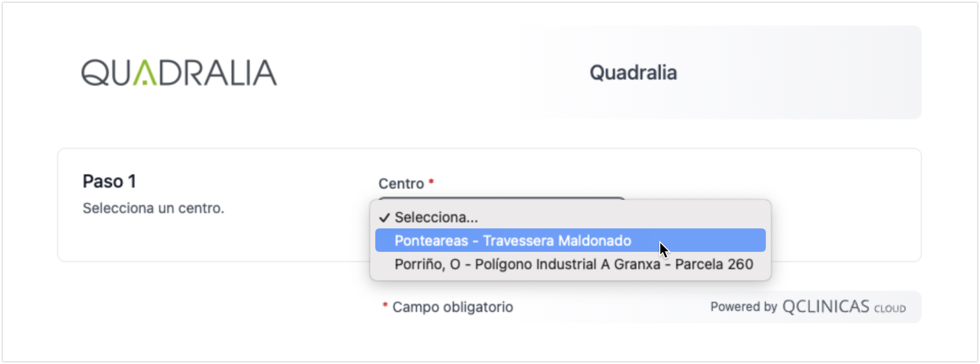Click "Parcela 260" in the last option
Image resolution: width=980 pixels, height=364 pixels.
pos(714,264)
